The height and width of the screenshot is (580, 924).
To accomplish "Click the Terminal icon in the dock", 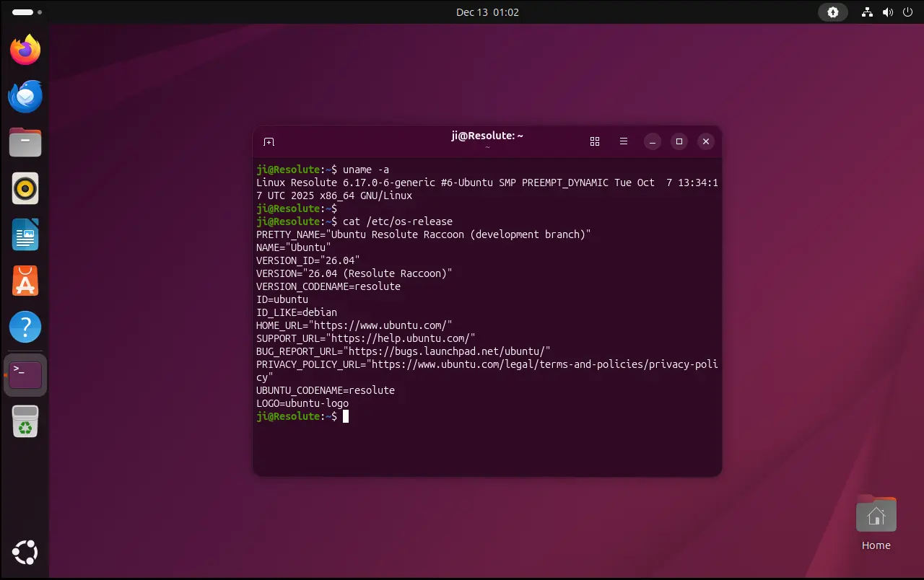I will pyautogui.click(x=25, y=374).
